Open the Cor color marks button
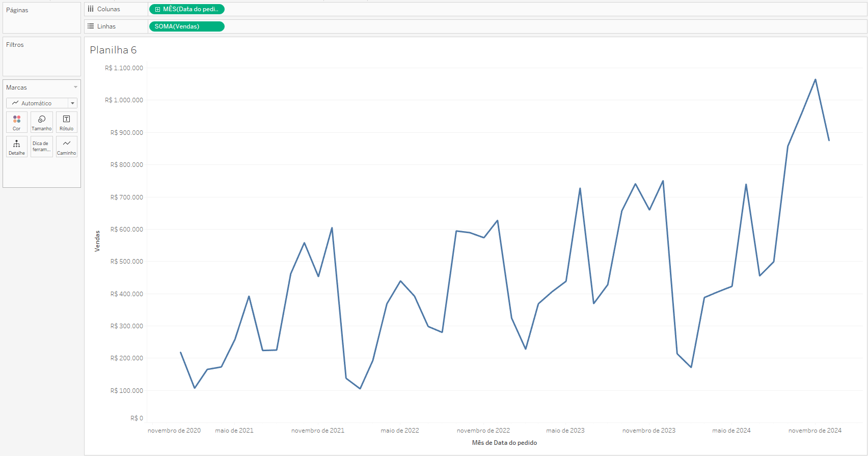The image size is (868, 456). tap(17, 122)
